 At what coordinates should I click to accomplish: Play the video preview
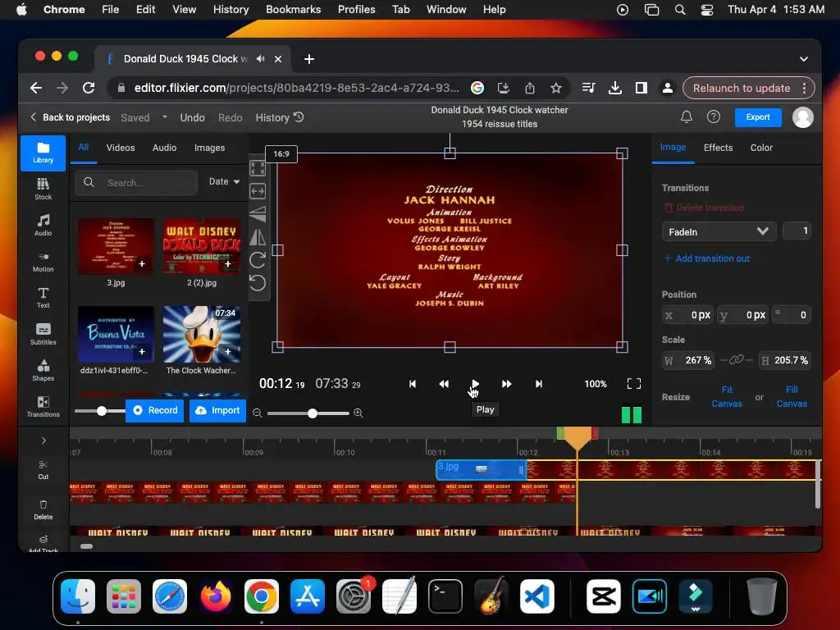[x=475, y=384]
